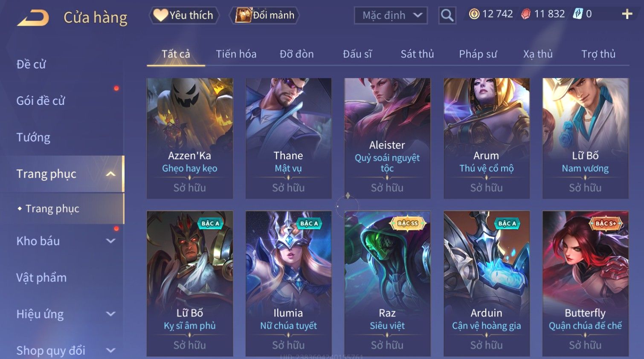Open Đổi mảnh chest exchange
This screenshot has height=359, width=644.
coord(265,15)
